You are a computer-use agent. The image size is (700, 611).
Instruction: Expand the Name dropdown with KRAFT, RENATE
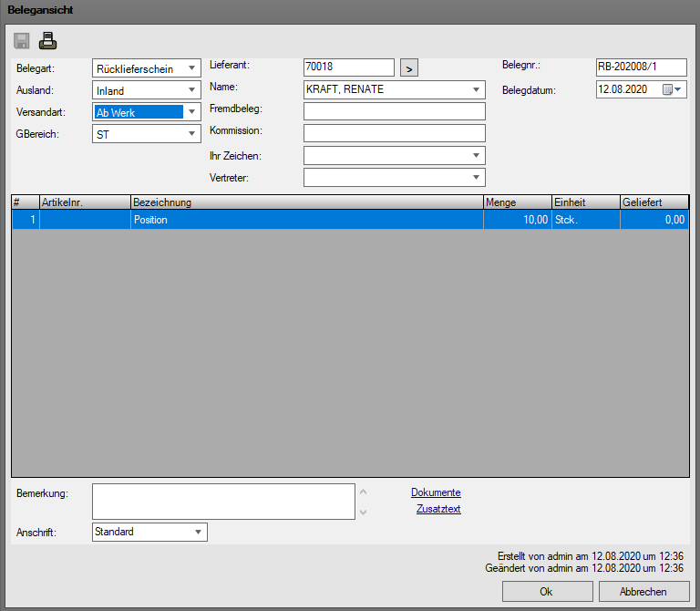477,89
